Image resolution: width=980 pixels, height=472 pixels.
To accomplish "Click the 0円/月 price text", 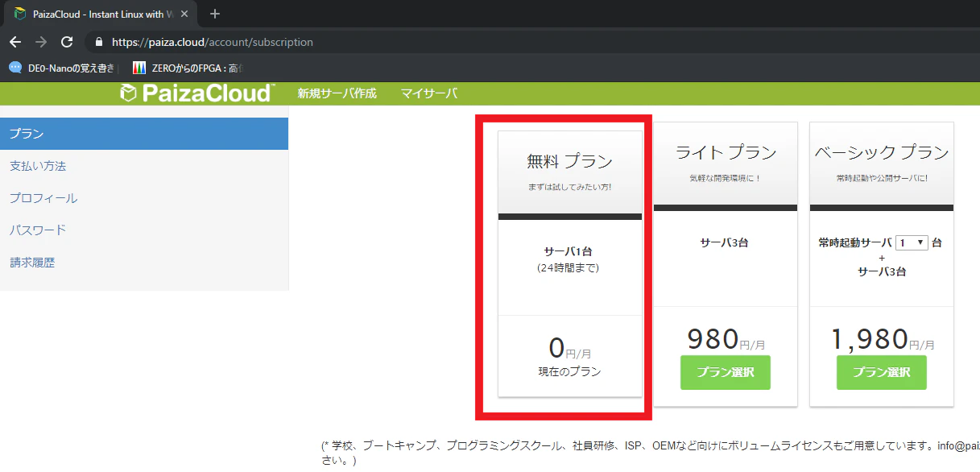I will tap(570, 348).
